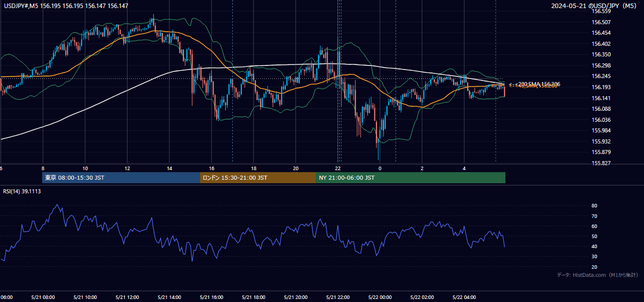Click price axis value 156.507
Viewport: 644px width, 302px height.
click(x=602, y=22)
